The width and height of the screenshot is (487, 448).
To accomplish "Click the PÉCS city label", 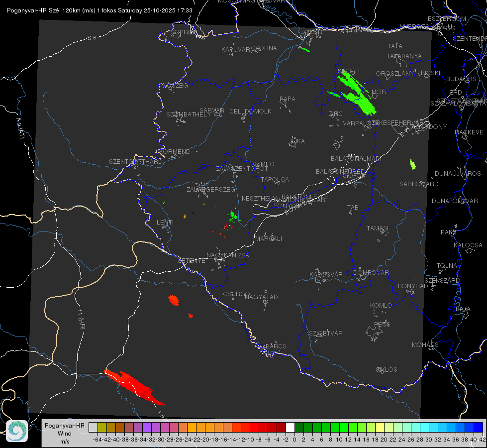I will 382,325.
